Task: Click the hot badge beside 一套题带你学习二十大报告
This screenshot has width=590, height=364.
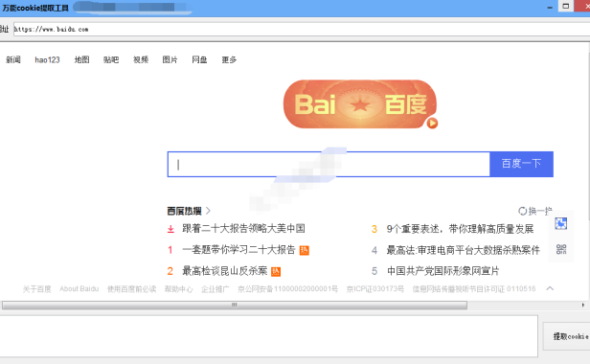Action: point(304,250)
